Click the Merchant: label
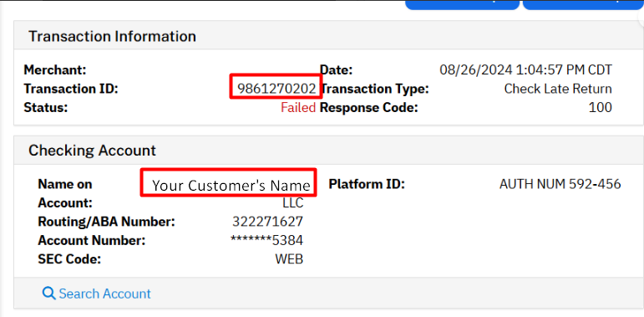This screenshot has width=644, height=317. [x=55, y=70]
